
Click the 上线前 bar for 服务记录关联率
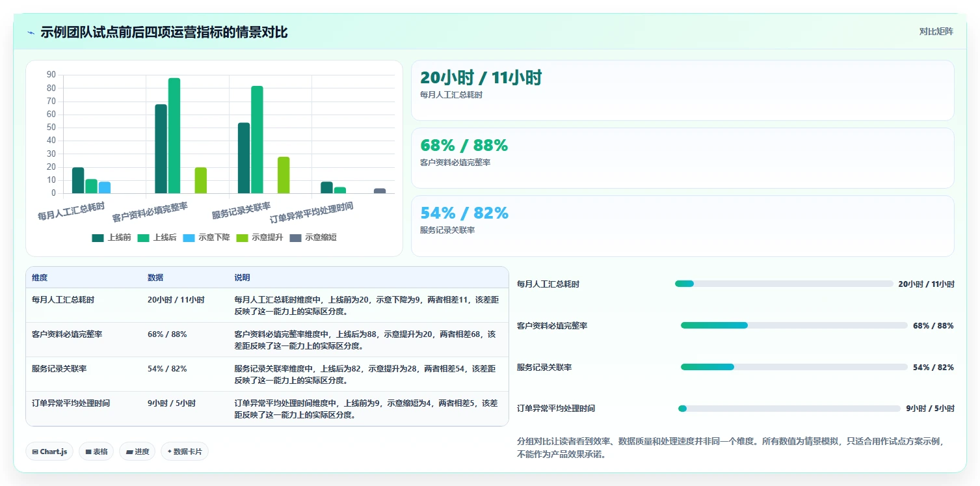(x=244, y=158)
